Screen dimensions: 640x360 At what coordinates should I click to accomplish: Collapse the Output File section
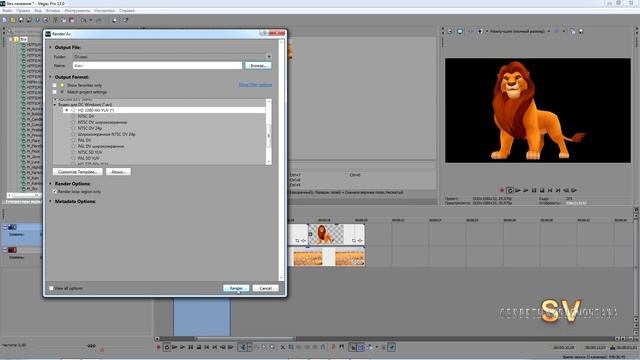coord(51,47)
